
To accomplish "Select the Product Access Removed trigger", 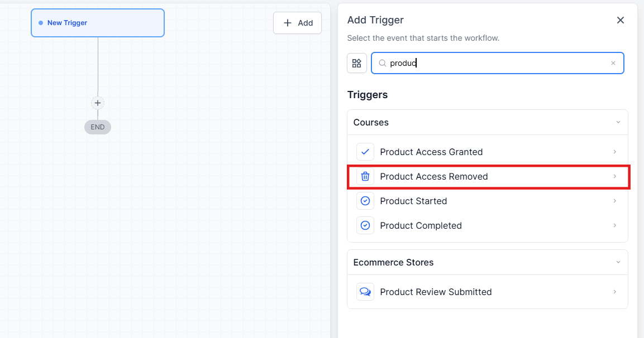I will click(434, 176).
